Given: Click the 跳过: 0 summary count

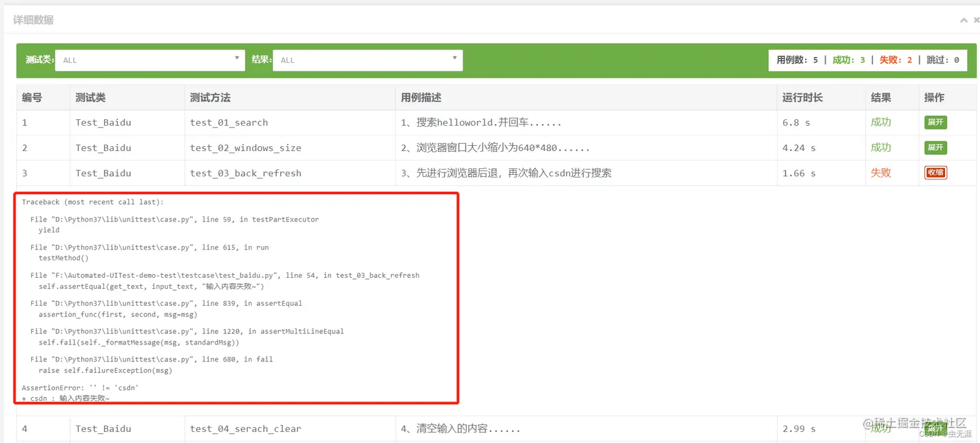Looking at the screenshot, I should [x=943, y=60].
